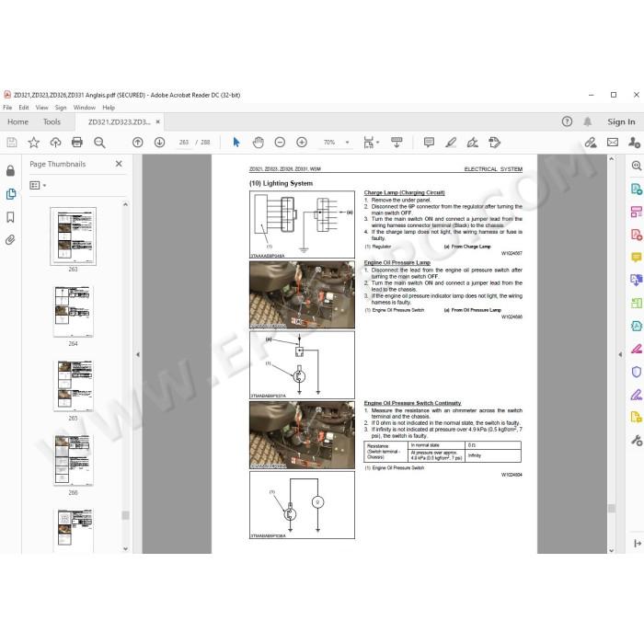Select the Hand pan tool
The image size is (644, 644).
coord(258,142)
